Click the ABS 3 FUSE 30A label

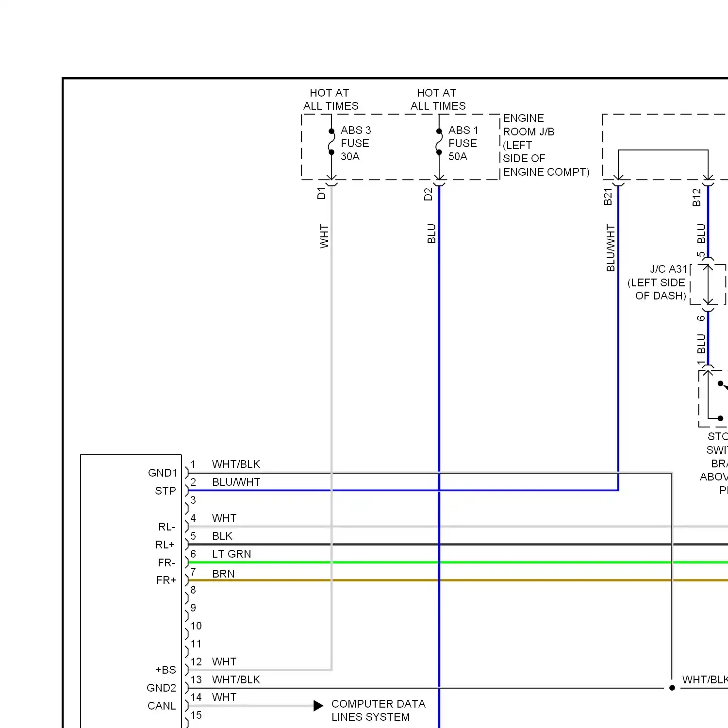356,143
